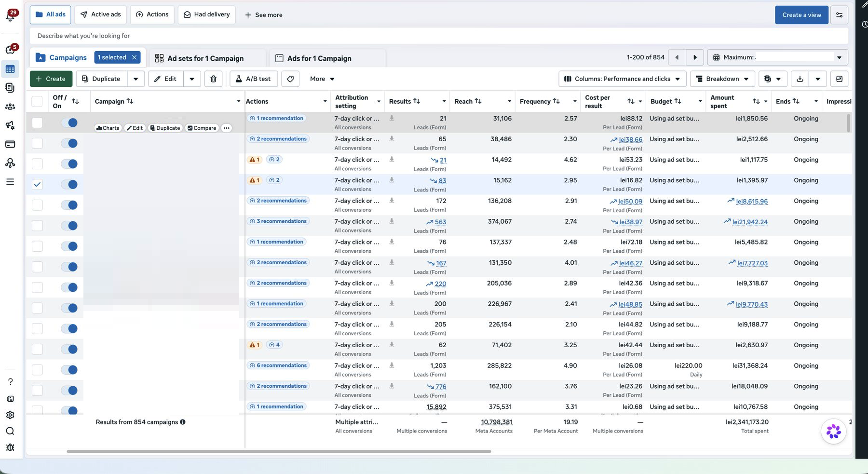This screenshot has width=868, height=474.
Task: Go to next page arrow
Action: click(695, 57)
